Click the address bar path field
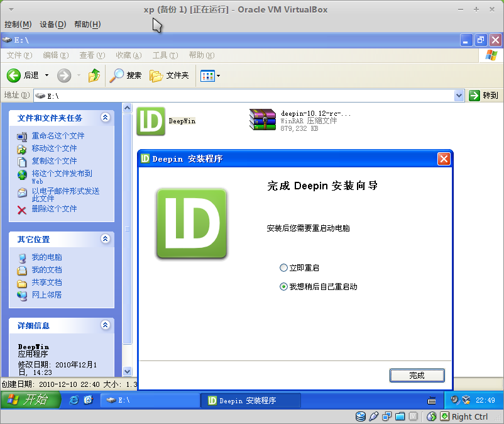 (244, 96)
